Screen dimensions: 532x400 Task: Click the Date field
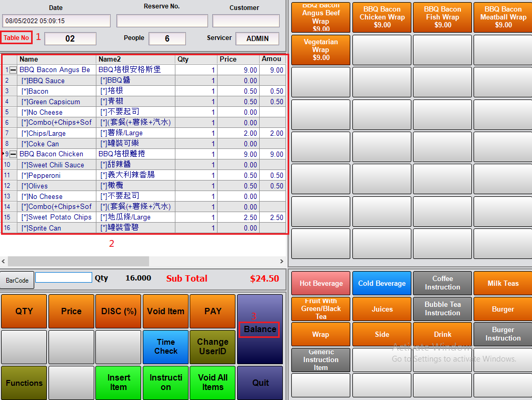tap(56, 21)
